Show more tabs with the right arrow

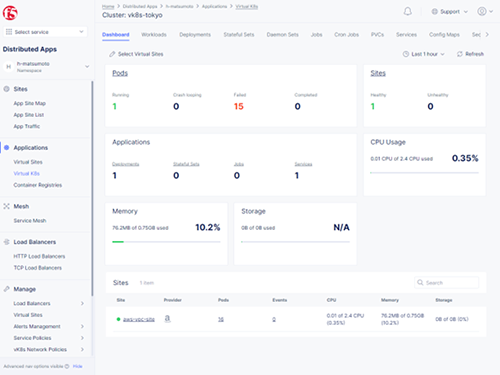click(487, 35)
